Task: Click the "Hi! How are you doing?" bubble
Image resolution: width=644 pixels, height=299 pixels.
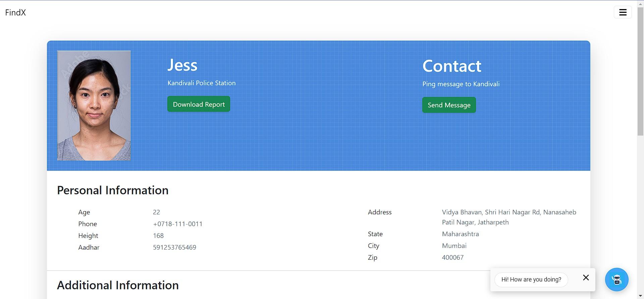Action: coord(531,280)
